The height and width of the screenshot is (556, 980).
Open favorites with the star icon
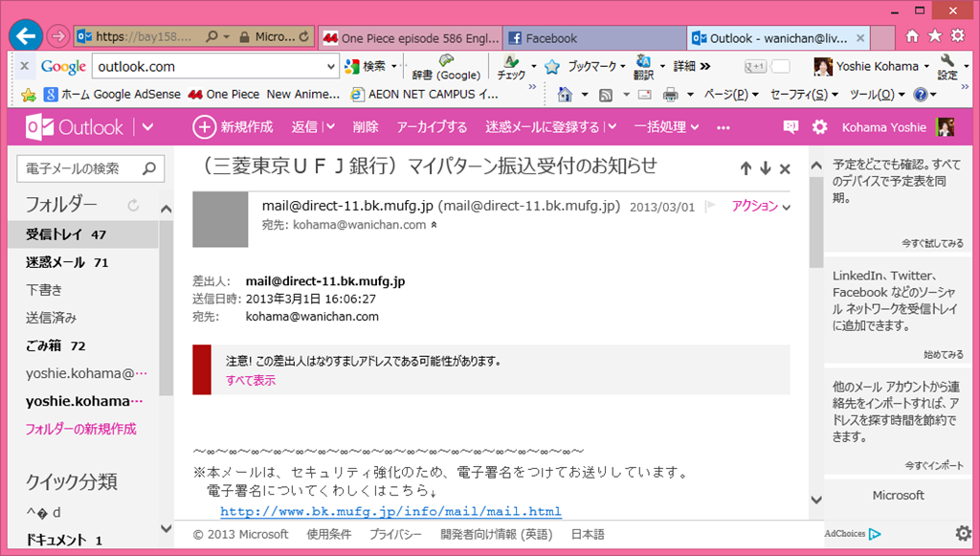935,35
